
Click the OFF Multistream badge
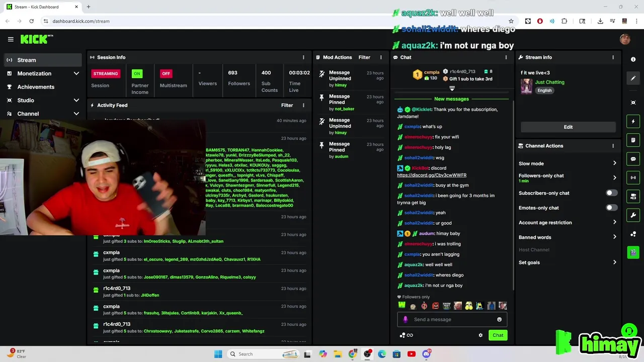pyautogui.click(x=166, y=73)
